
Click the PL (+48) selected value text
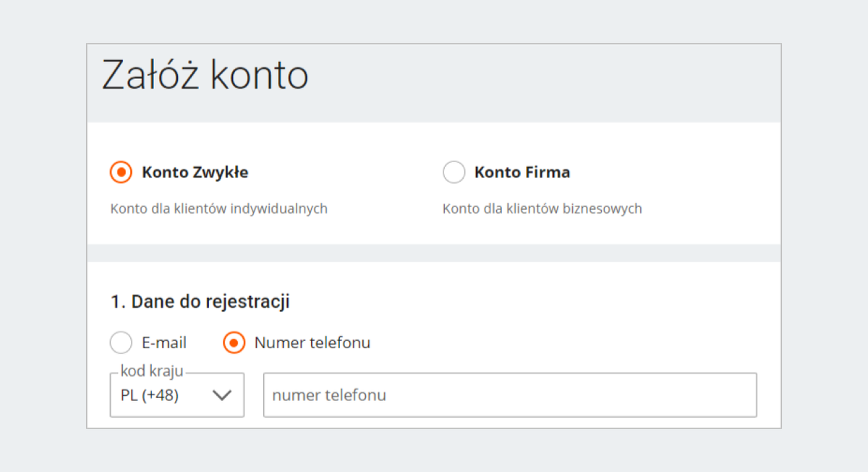[x=150, y=395]
